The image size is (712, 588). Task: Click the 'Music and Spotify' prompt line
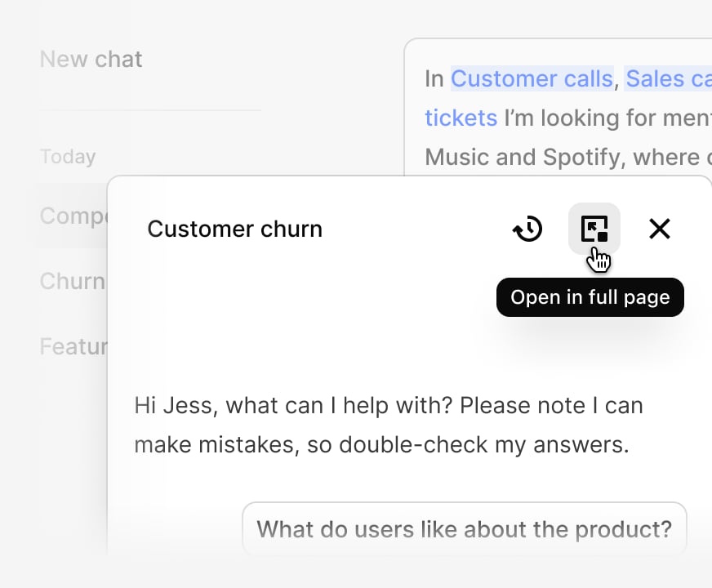(x=568, y=157)
